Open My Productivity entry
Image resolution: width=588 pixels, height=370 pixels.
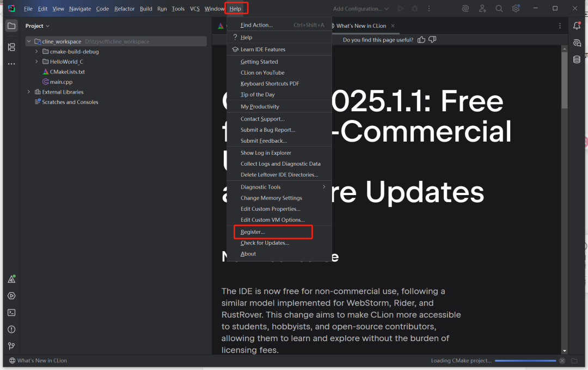[279, 107]
